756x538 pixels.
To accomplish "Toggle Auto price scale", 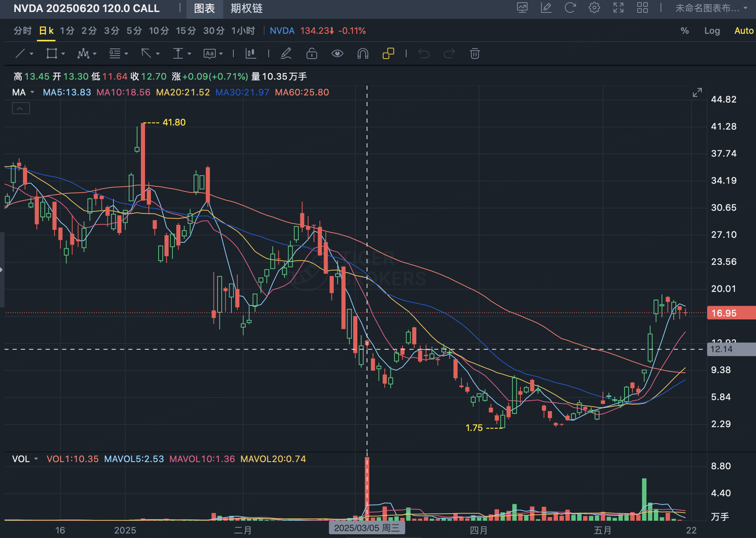I will click(744, 31).
